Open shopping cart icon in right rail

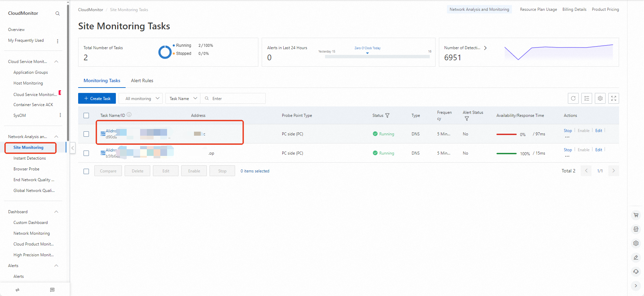pos(636,215)
